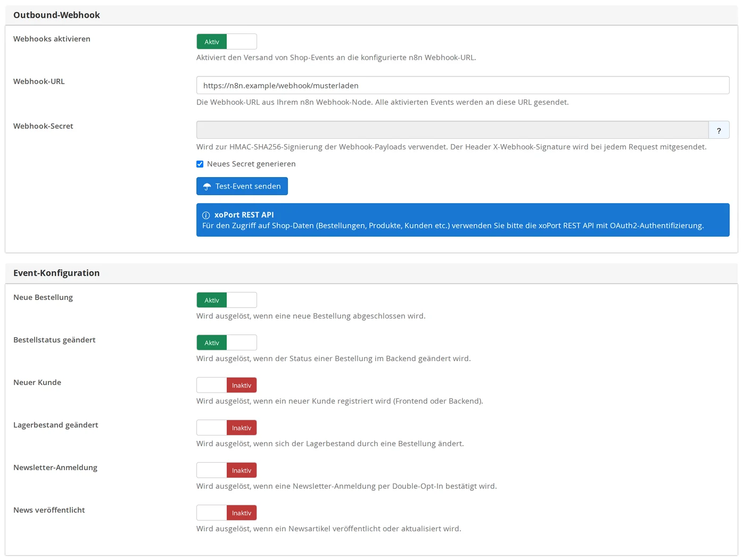The image size is (743, 560).
Task: Click the Lagerbestand geändert label
Action: [x=56, y=425]
